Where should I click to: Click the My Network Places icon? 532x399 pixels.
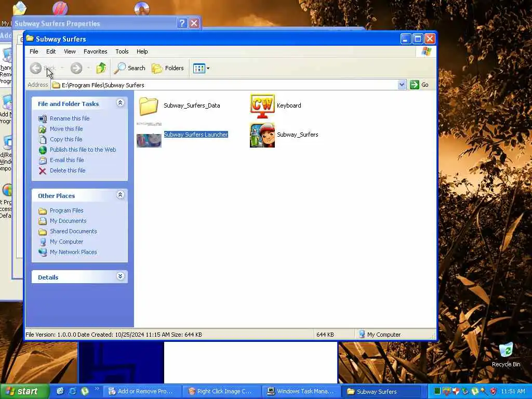tap(43, 252)
